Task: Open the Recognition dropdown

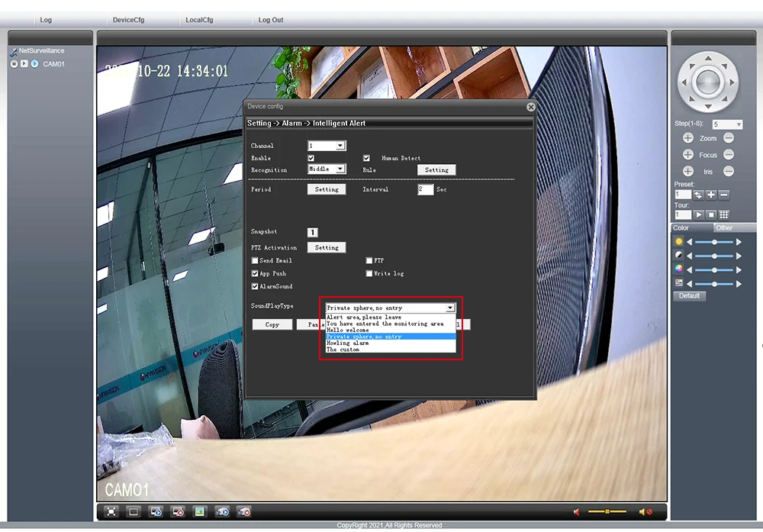Action: tap(327, 169)
